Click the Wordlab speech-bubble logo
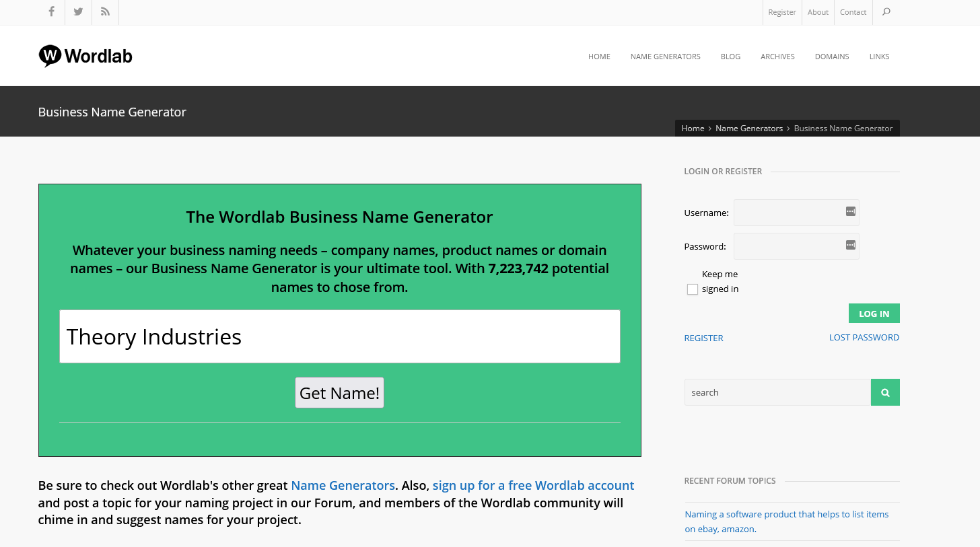Image resolution: width=980 pixels, height=547 pixels. [x=50, y=56]
